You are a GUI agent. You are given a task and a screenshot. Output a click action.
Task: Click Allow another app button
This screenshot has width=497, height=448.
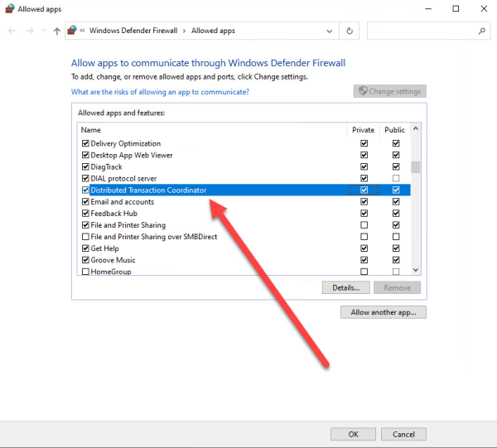pyautogui.click(x=383, y=312)
